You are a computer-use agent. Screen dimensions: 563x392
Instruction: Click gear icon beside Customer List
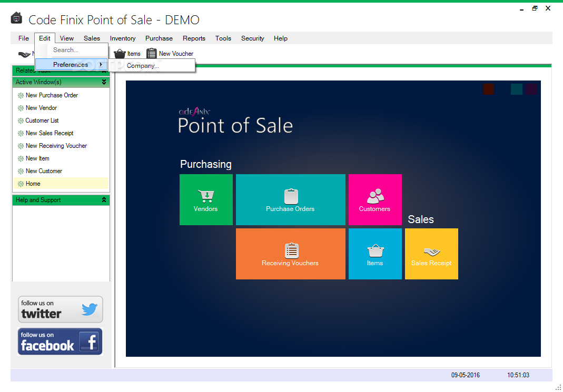coord(21,120)
